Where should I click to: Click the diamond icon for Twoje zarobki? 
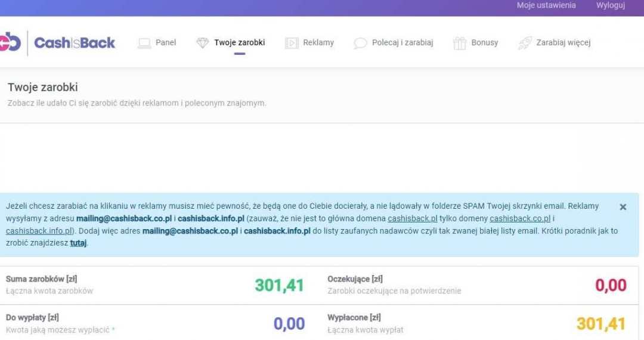point(203,43)
